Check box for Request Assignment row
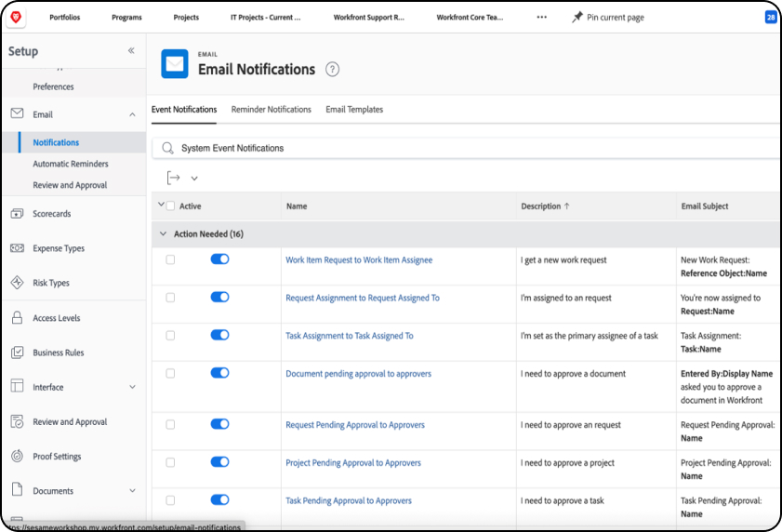782x532 pixels. coord(170,298)
